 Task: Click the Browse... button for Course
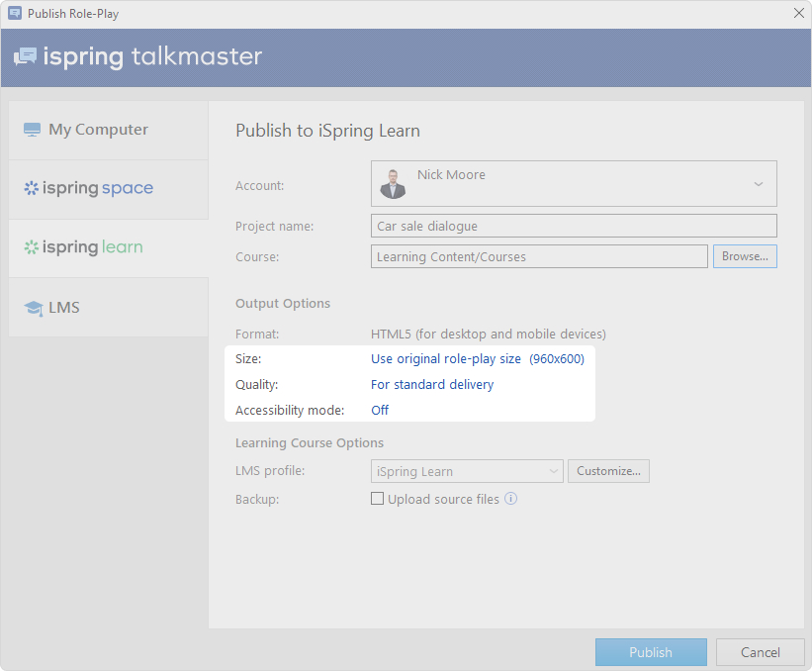(x=745, y=256)
